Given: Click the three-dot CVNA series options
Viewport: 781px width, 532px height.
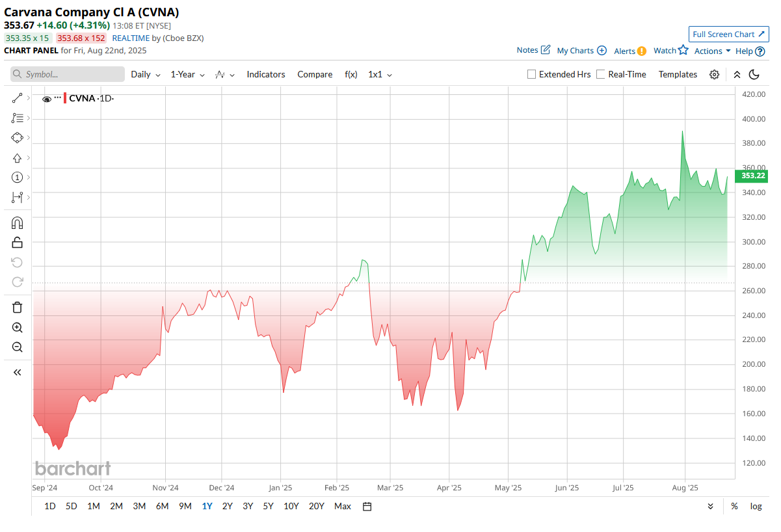Looking at the screenshot, I should point(58,98).
